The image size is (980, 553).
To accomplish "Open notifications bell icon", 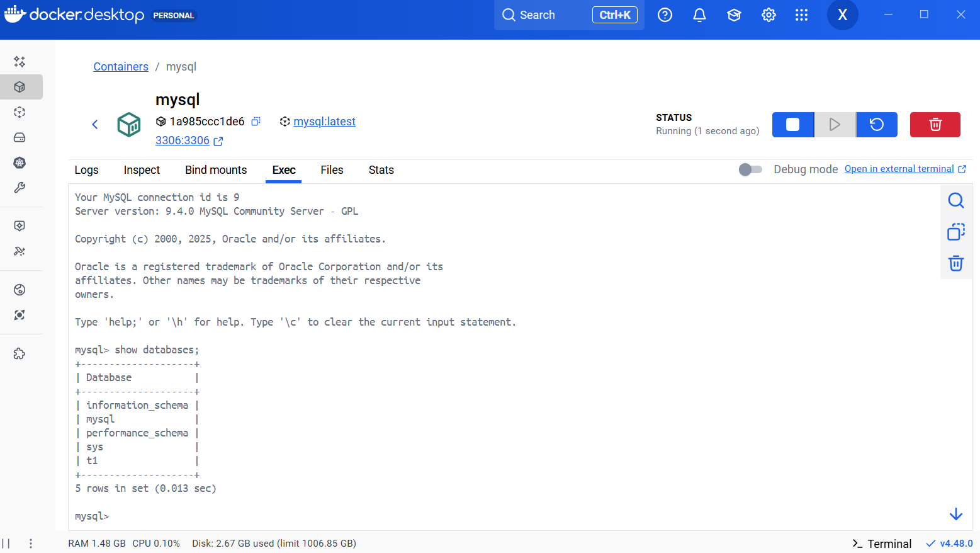I will click(699, 15).
